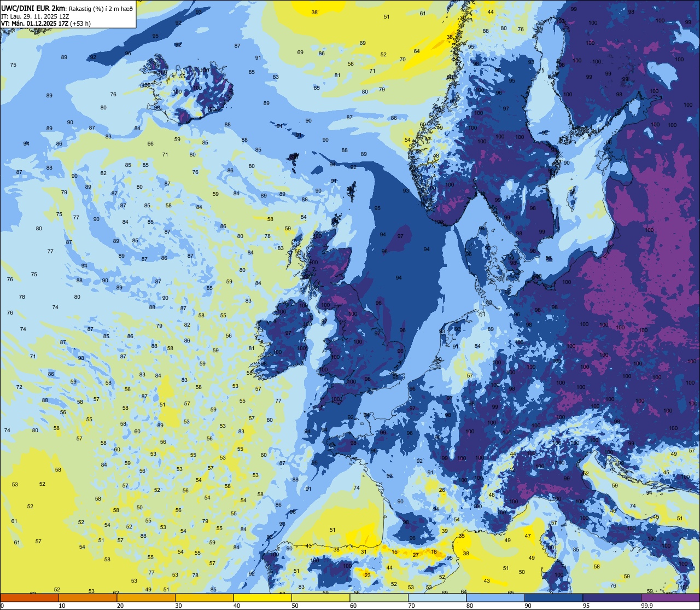Select the bright yellow 40–50 legend swatch
This screenshot has height=610, width=700.
[x=262, y=598]
